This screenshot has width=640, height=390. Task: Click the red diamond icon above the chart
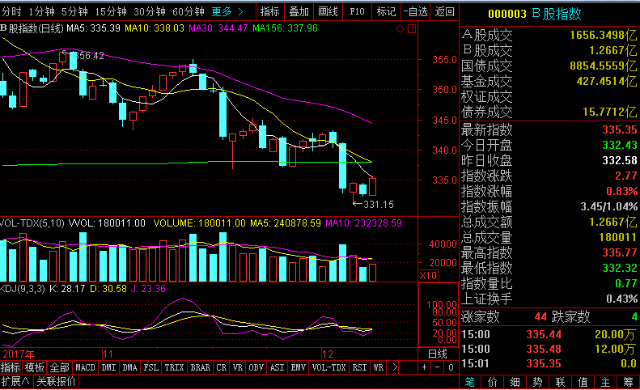click(x=400, y=29)
